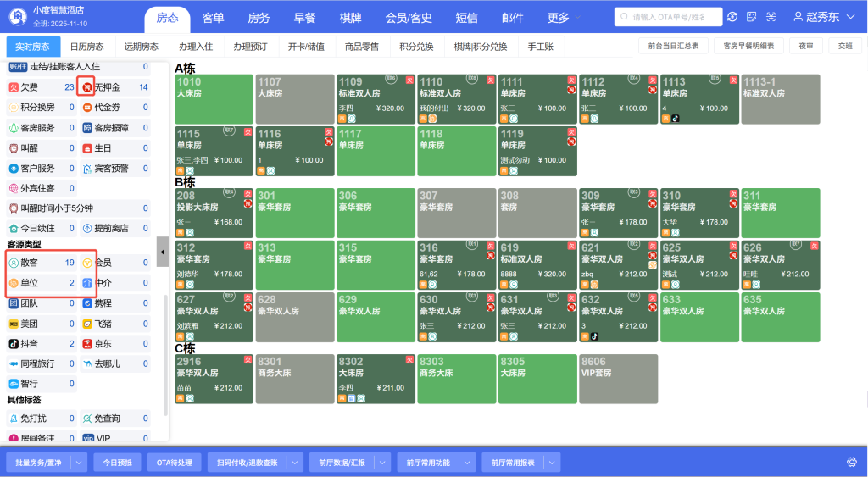Open the 办理入住 sub tab
Screen dimensions: 868x477
click(196, 47)
